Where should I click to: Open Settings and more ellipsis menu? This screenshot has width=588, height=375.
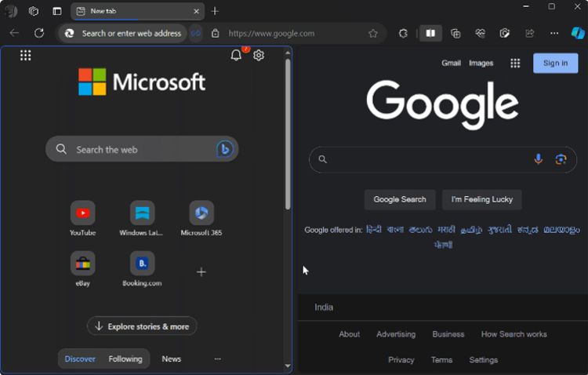tap(554, 34)
